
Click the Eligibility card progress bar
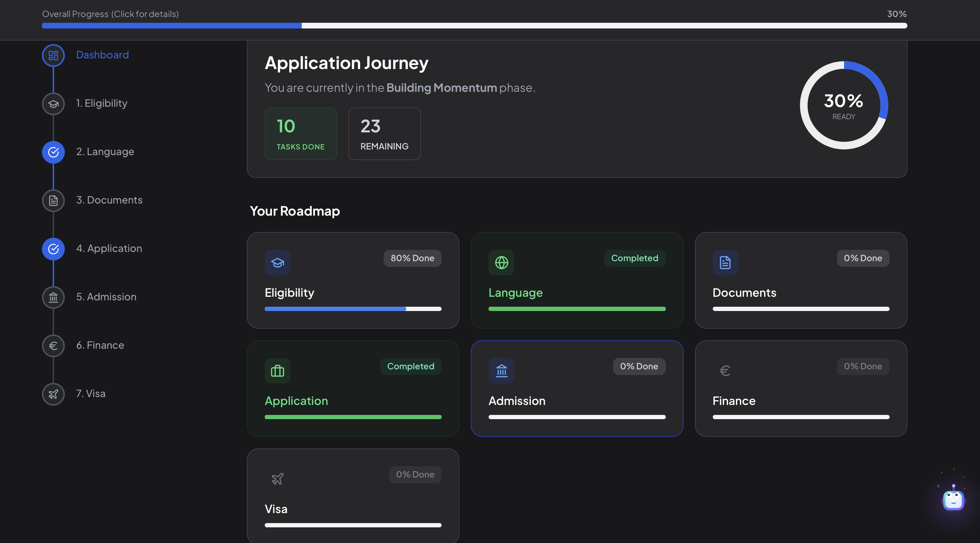353,309
